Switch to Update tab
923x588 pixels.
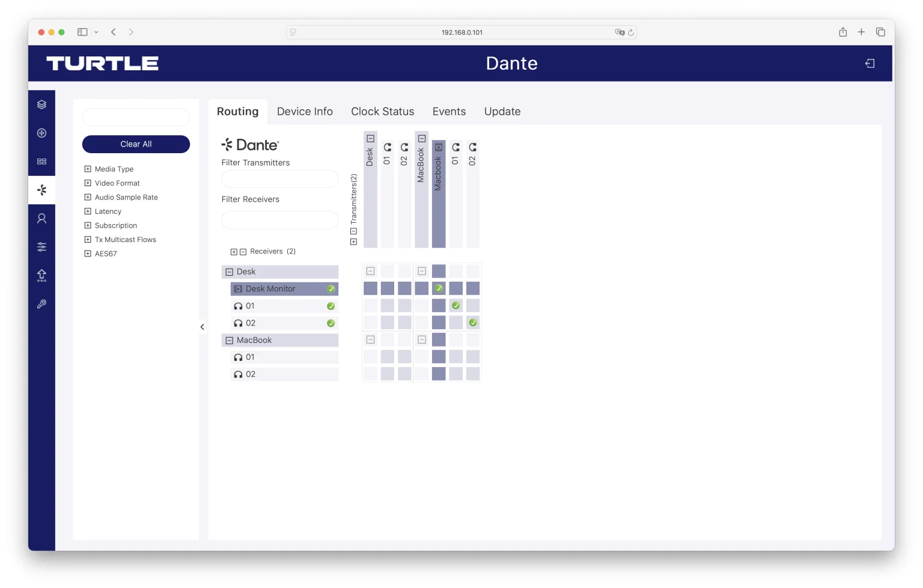(502, 112)
